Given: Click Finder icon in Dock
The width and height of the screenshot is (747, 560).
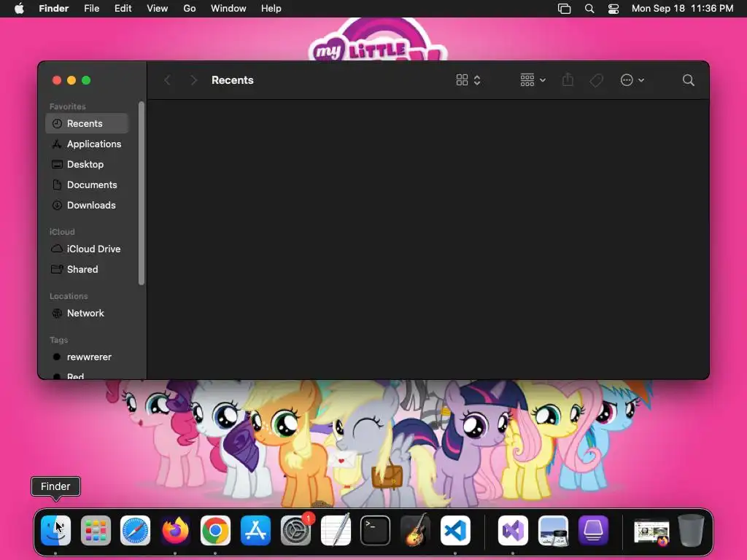Looking at the screenshot, I should tap(55, 530).
